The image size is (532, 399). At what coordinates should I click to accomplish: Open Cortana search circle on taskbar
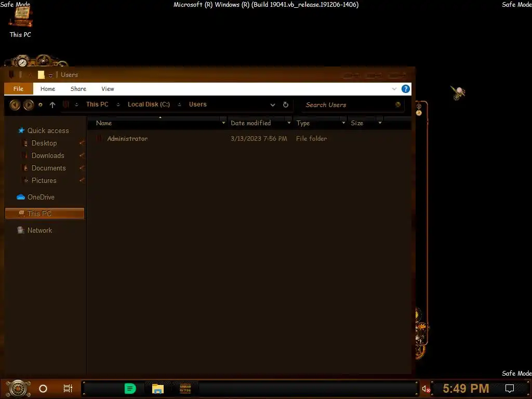[43, 389]
